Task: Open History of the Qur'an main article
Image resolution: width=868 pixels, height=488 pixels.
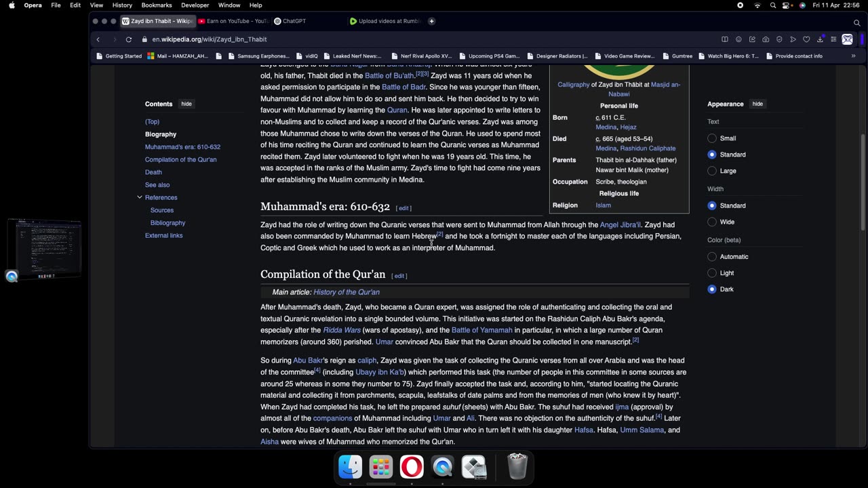Action: click(347, 292)
